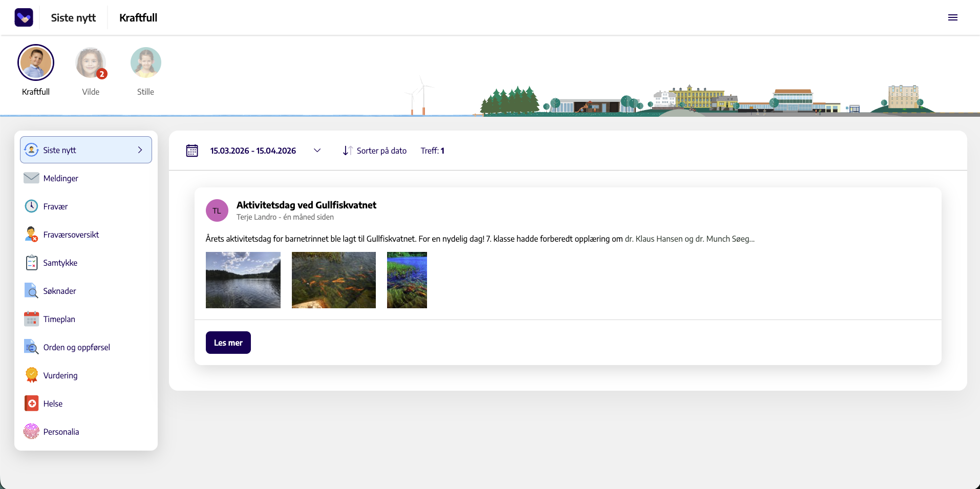Click the Terje Landro author line
The height and width of the screenshot is (489, 980).
click(x=285, y=217)
